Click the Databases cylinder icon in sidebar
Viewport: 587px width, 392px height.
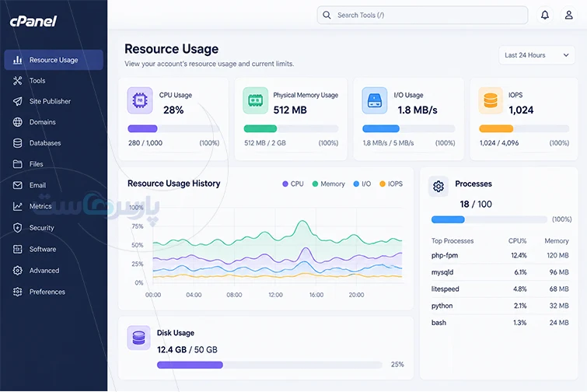point(18,143)
